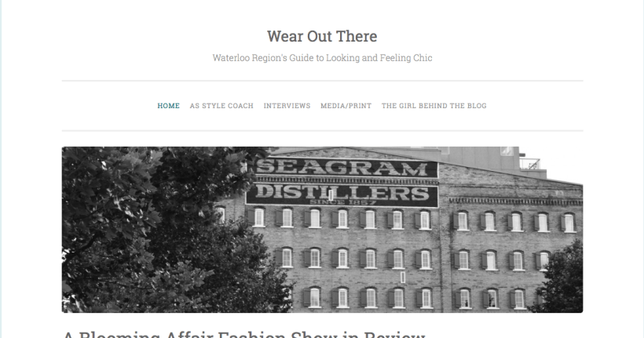Click the word There in site title
Image resolution: width=644 pixels, height=338 pixels.
click(x=357, y=36)
